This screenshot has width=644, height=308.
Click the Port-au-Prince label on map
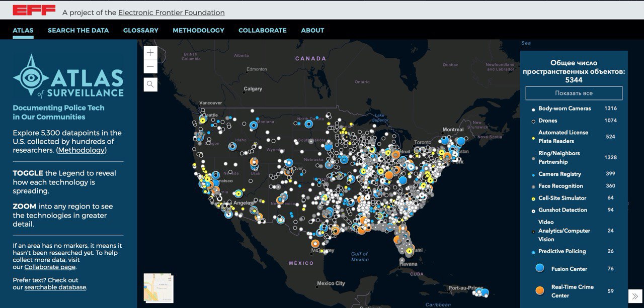(x=466, y=288)
